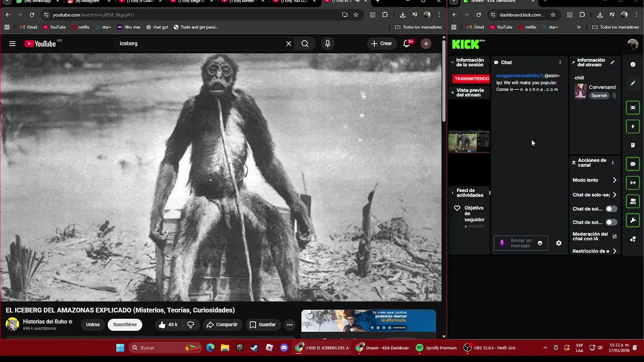Clear the YouTube search text with X
644x362 pixels.
click(289, 44)
